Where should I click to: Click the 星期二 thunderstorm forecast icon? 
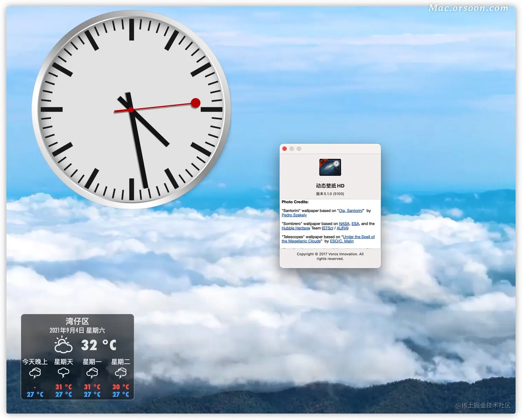(120, 373)
